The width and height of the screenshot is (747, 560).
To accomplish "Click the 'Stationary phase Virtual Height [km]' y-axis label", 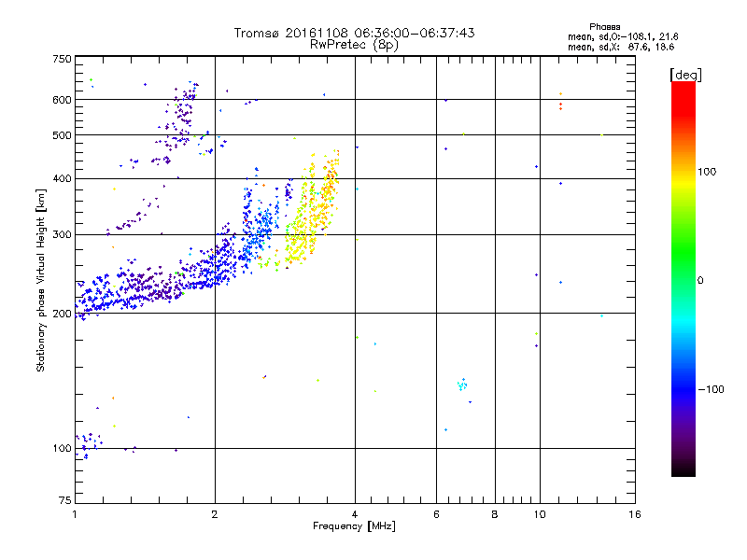I will pos(41,280).
